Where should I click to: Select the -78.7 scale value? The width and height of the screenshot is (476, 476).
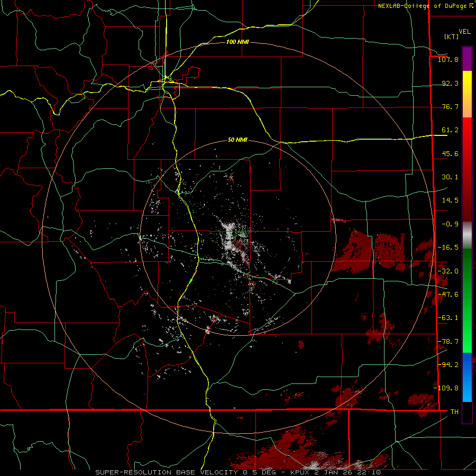448,342
